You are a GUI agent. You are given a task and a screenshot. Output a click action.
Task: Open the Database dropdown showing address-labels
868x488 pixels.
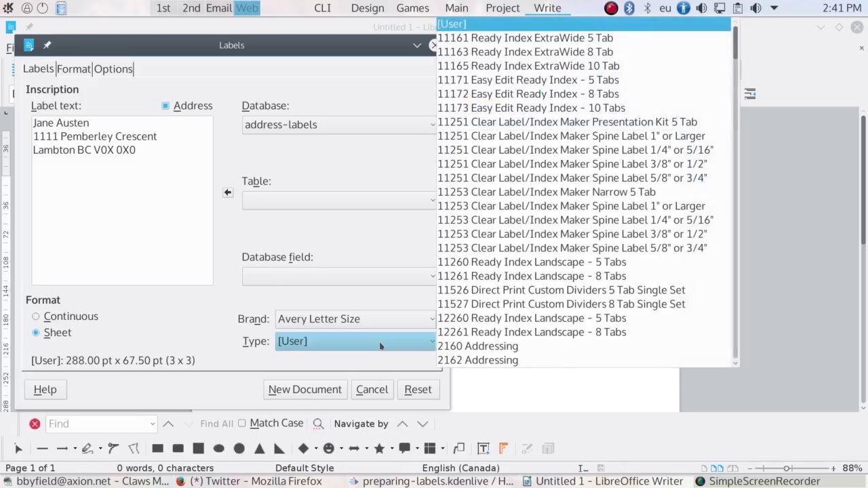[x=338, y=125]
